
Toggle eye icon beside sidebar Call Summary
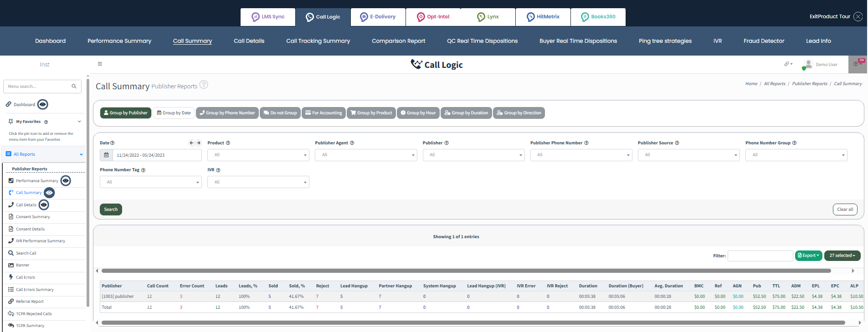49,193
